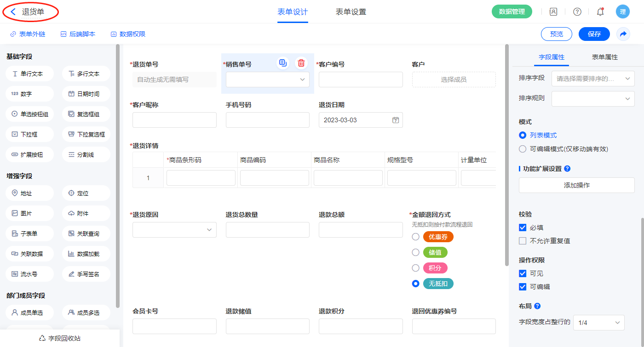Image resolution: width=644 pixels, height=347 pixels.
Task: Click the 功能扩展设置 help icon
Action: pos(567,169)
